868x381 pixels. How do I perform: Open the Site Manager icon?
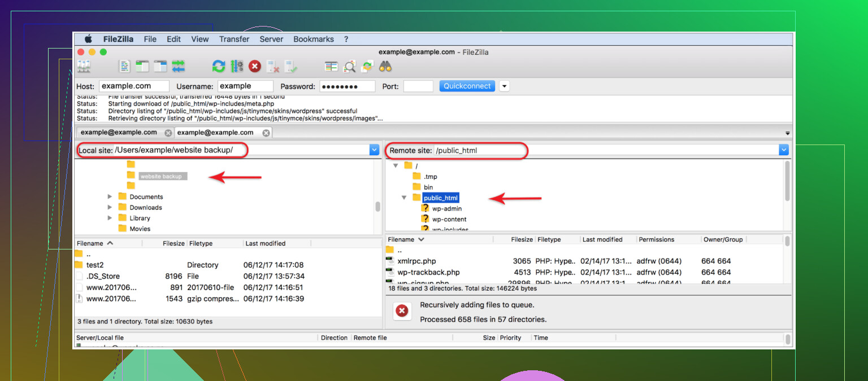[84, 67]
